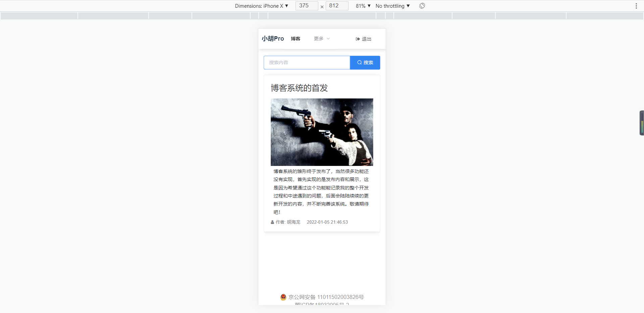Click 退出 to log out
Viewport: 644px width, 313px height.
click(x=366, y=39)
